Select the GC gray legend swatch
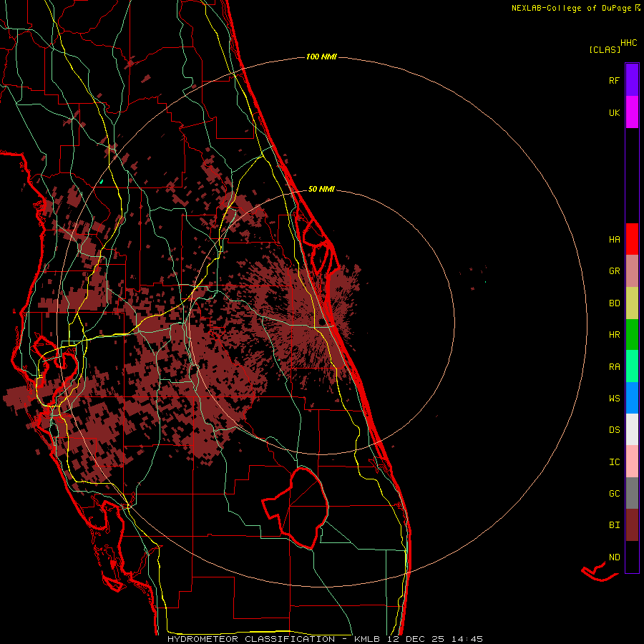The width and height of the screenshot is (644, 644). [x=632, y=493]
